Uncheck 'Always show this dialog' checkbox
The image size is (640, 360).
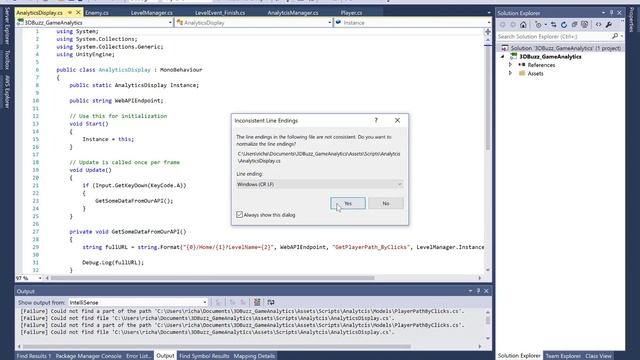tap(240, 215)
